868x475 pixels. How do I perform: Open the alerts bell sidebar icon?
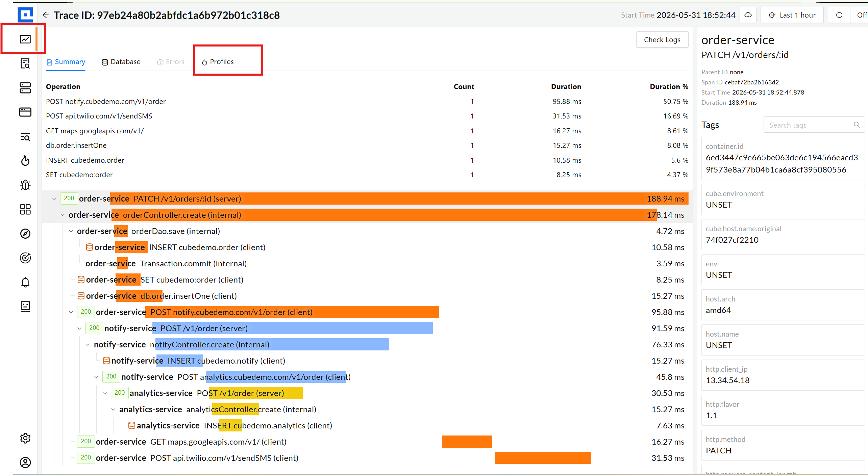coord(25,282)
